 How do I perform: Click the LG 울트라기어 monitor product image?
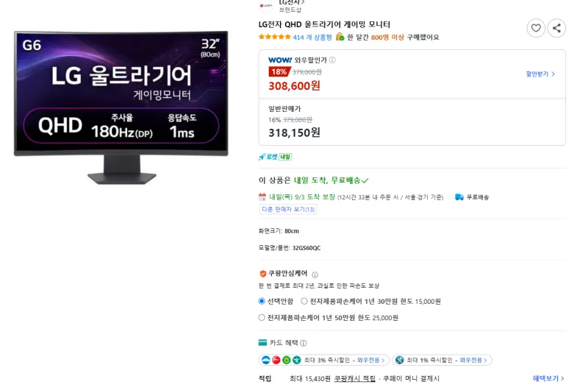tap(121, 107)
